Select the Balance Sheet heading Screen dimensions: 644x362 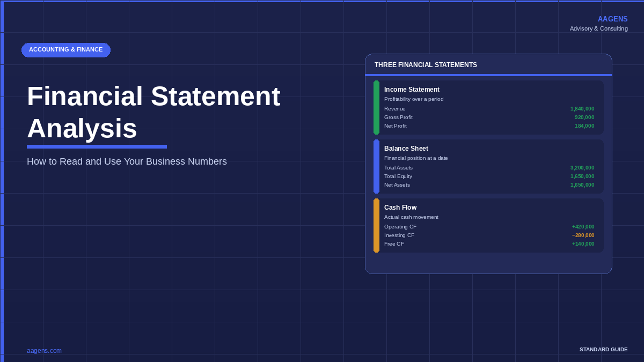pyautogui.click(x=406, y=149)
